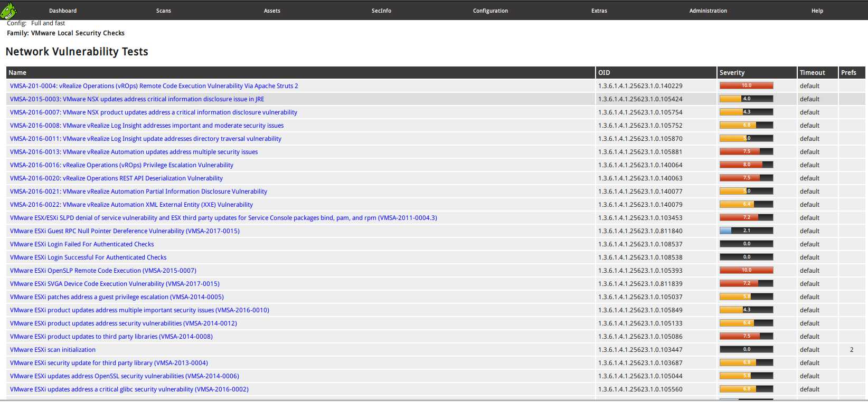Open VMware ESXi scan initialization link

pyautogui.click(x=53, y=350)
